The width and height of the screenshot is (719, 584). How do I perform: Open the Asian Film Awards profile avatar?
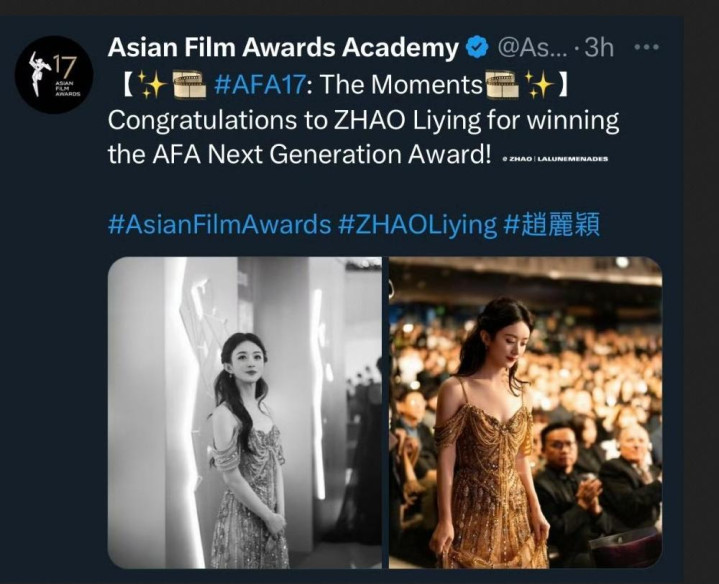(x=54, y=75)
